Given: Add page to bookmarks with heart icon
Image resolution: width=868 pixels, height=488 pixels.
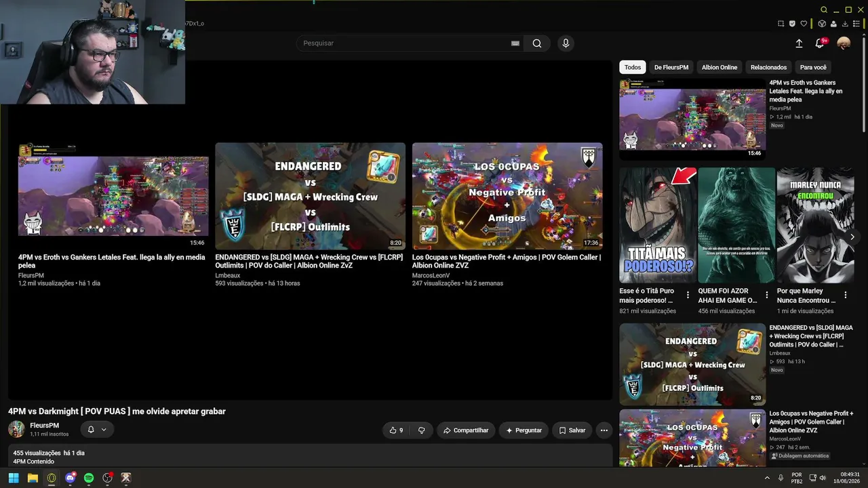Looking at the screenshot, I should point(804,24).
